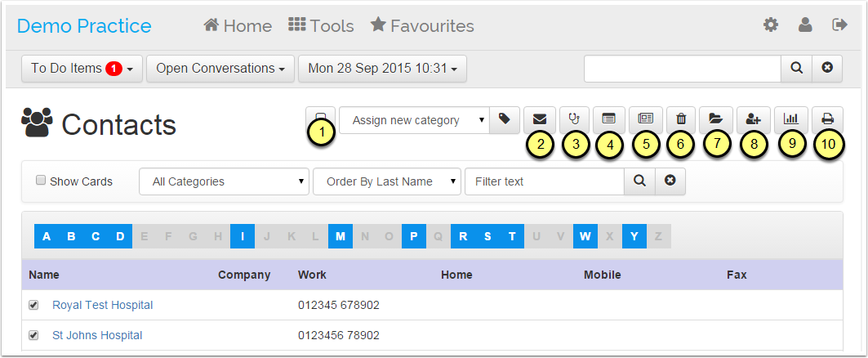Click the open folder icon button

(x=716, y=119)
